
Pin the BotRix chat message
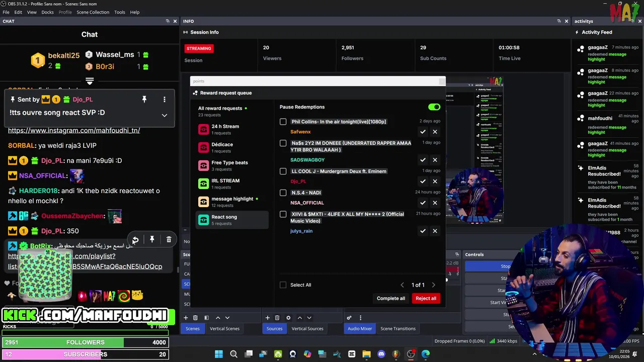click(x=152, y=240)
